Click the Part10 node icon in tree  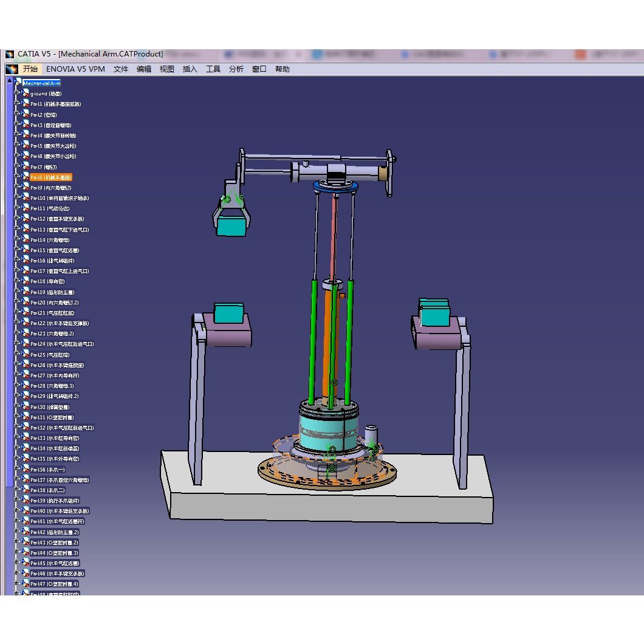[x=26, y=197]
